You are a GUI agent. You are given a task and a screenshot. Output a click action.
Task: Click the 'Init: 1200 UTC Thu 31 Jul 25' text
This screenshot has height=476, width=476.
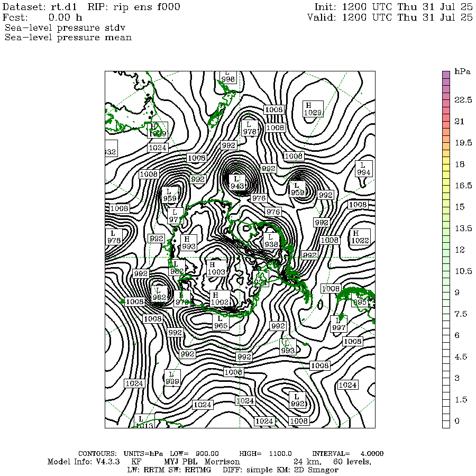coord(393,7)
